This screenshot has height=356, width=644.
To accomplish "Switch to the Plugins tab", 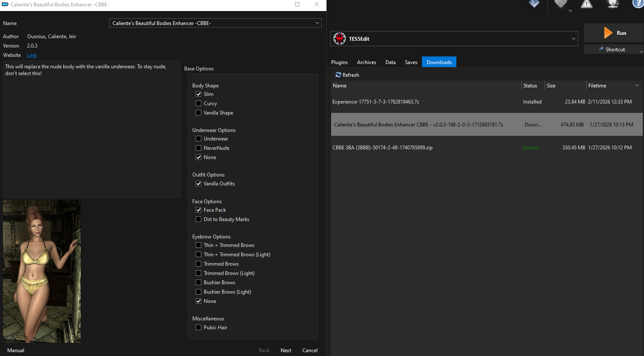I will (x=339, y=62).
